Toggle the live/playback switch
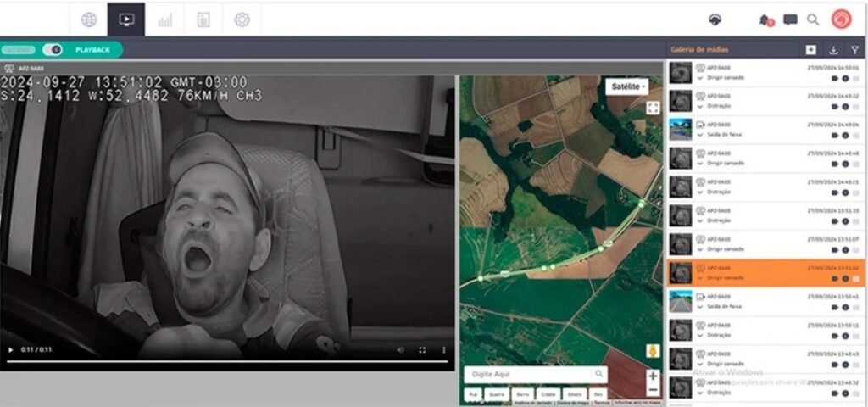The image size is (868, 407). coord(53,50)
